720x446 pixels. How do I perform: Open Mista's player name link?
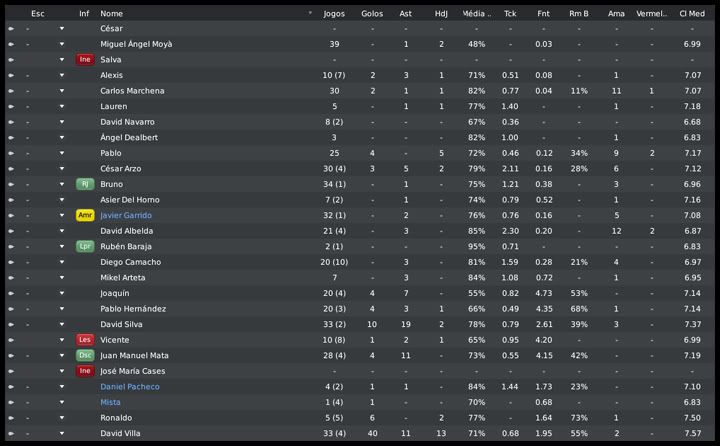[110, 402]
